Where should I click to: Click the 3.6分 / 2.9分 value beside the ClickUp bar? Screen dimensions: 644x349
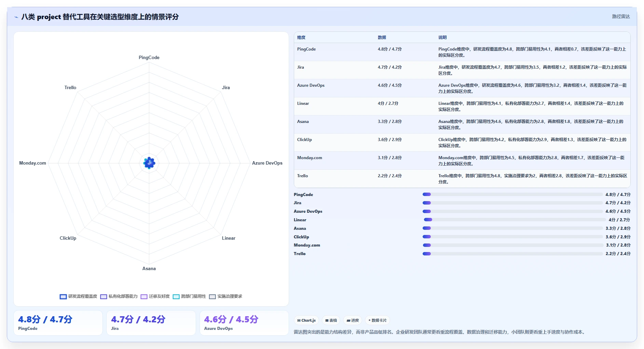(x=618, y=237)
